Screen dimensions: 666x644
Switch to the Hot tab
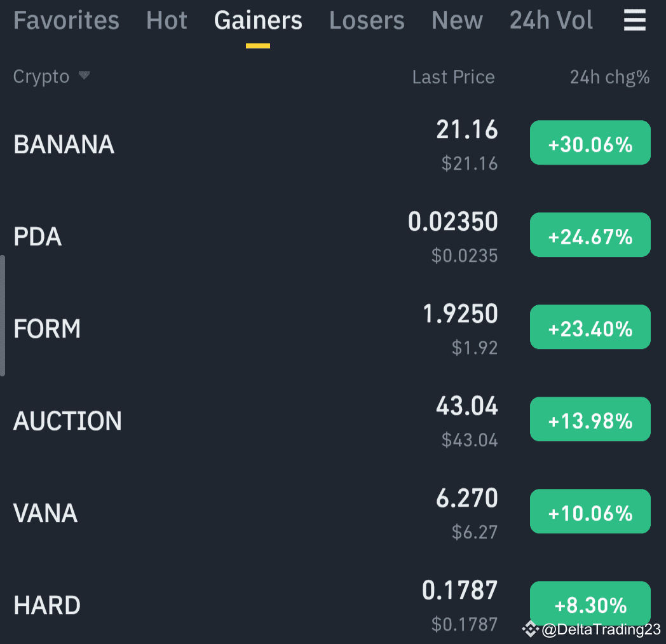click(166, 20)
